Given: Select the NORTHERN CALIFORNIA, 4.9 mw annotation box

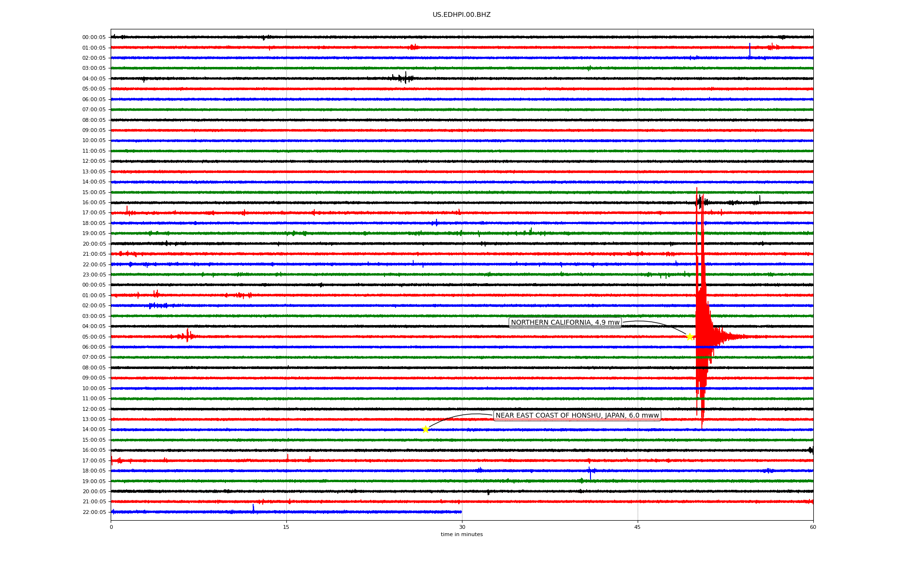Looking at the screenshot, I should coord(565,323).
